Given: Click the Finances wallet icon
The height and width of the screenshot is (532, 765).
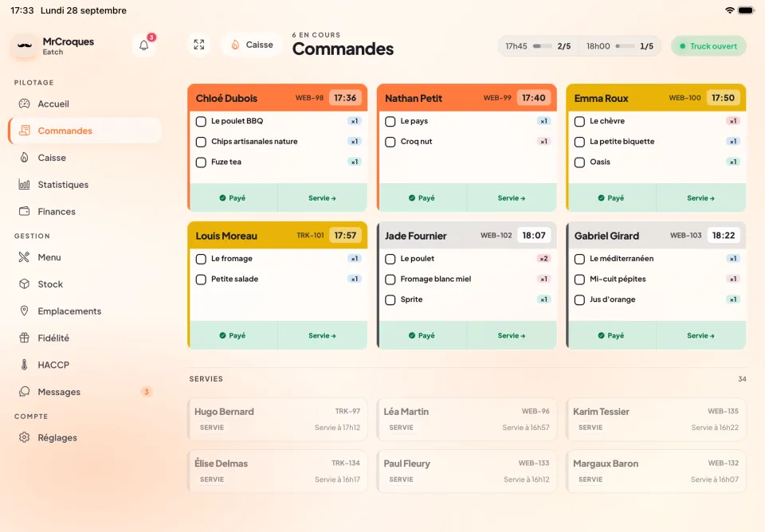Looking at the screenshot, I should (x=25, y=211).
